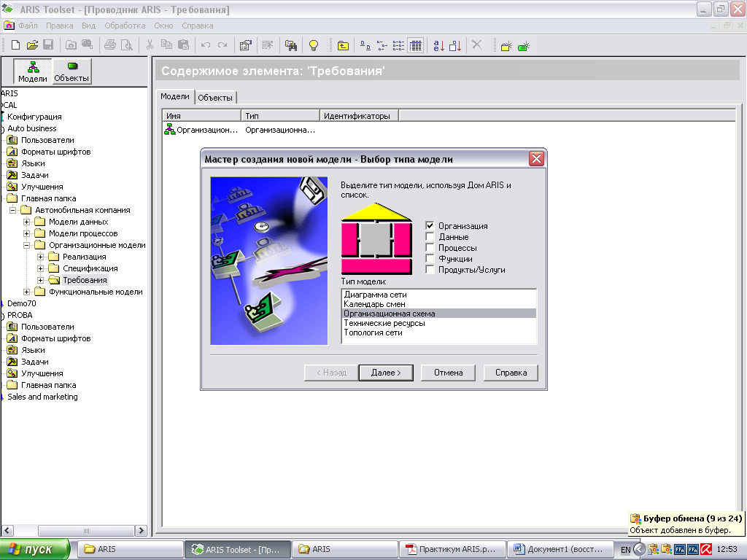Click the New object green toolbar icon
Image resolution: width=747 pixels, height=560 pixels.
click(524, 46)
